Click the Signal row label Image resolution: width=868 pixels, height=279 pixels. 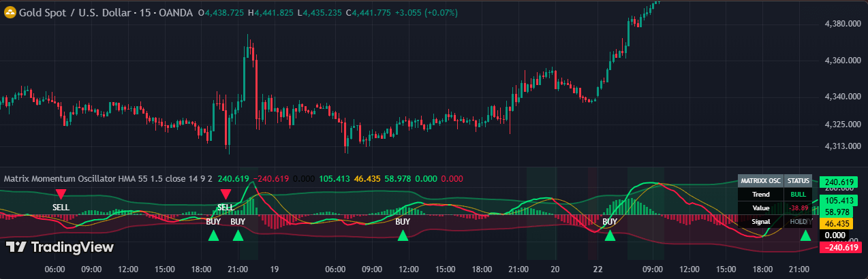tap(760, 221)
